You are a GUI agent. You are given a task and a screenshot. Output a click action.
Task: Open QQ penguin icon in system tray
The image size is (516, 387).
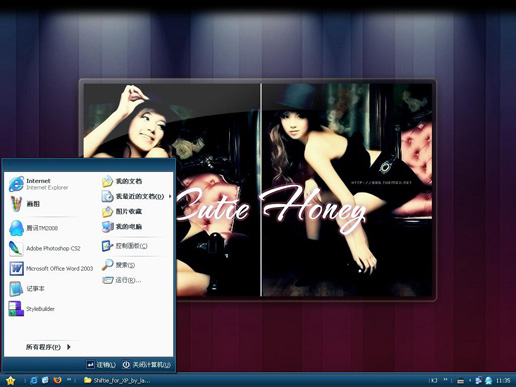(x=489, y=380)
